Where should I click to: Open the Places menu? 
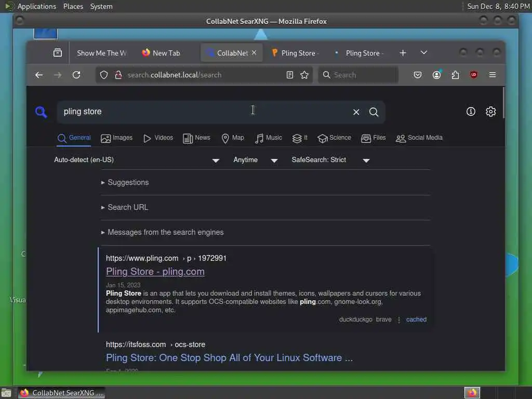click(73, 6)
